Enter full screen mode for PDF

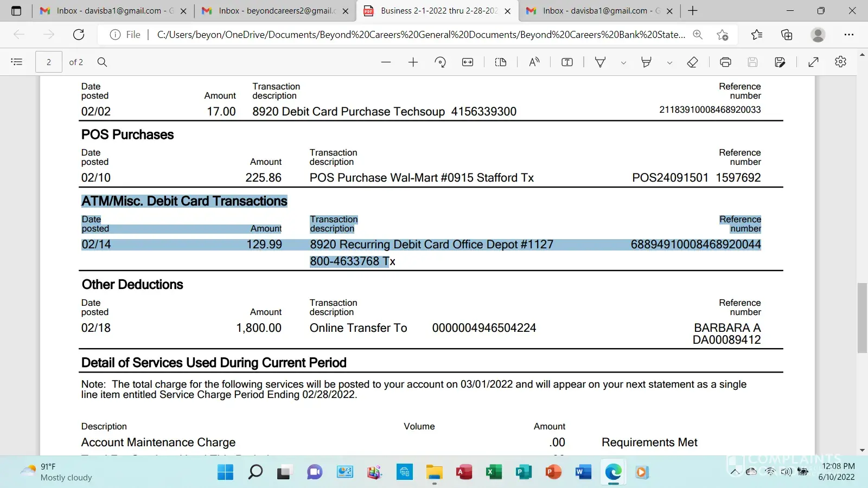[x=813, y=62]
